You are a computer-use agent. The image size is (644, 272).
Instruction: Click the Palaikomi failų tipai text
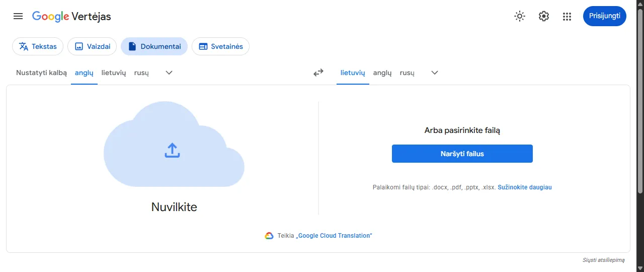click(434, 187)
